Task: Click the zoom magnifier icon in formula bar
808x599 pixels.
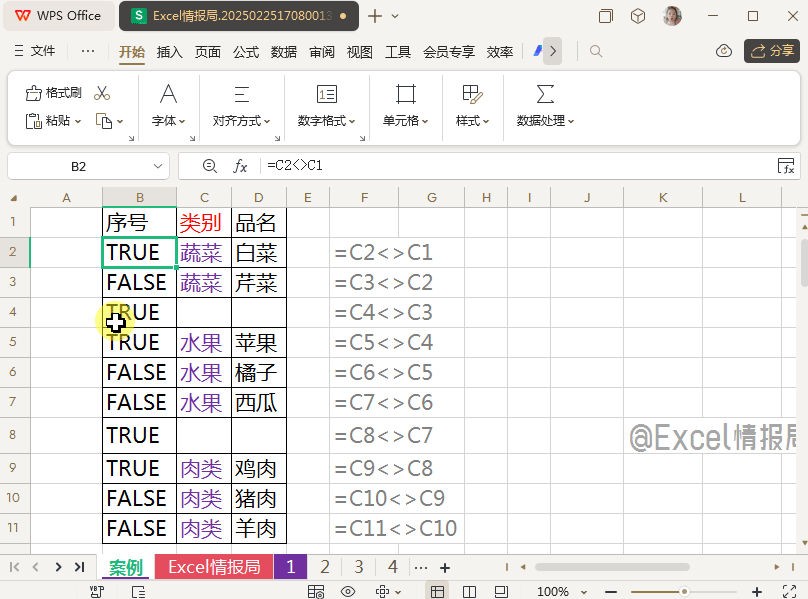Action: point(209,166)
